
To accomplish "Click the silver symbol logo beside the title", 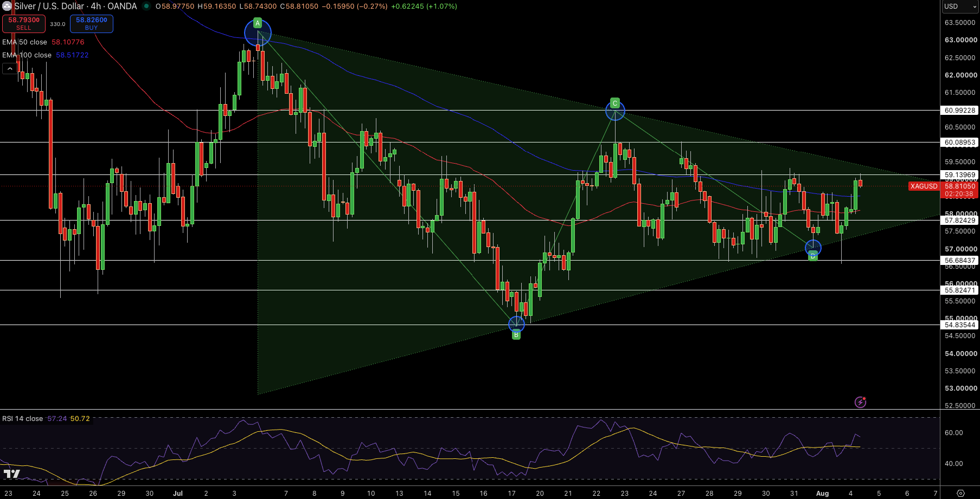I will pos(7,7).
